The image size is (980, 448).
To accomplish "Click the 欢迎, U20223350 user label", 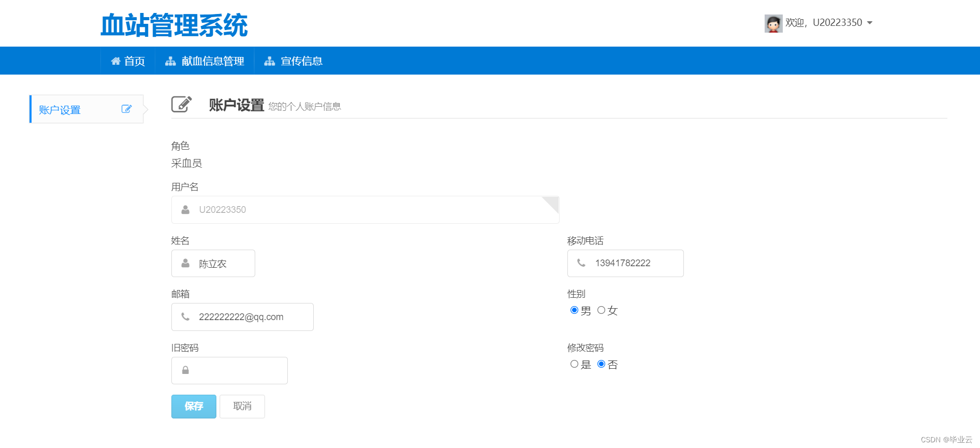I will [x=824, y=23].
